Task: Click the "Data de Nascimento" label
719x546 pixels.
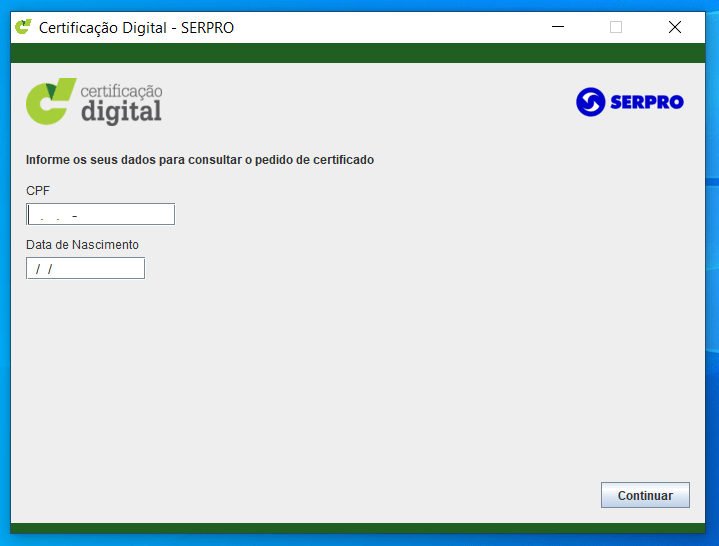Action: pos(82,244)
